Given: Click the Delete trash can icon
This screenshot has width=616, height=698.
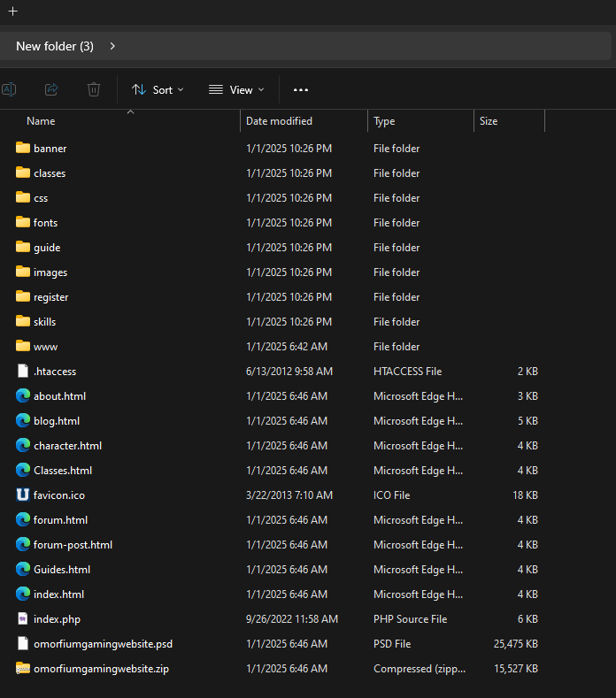Looking at the screenshot, I should click(x=94, y=89).
